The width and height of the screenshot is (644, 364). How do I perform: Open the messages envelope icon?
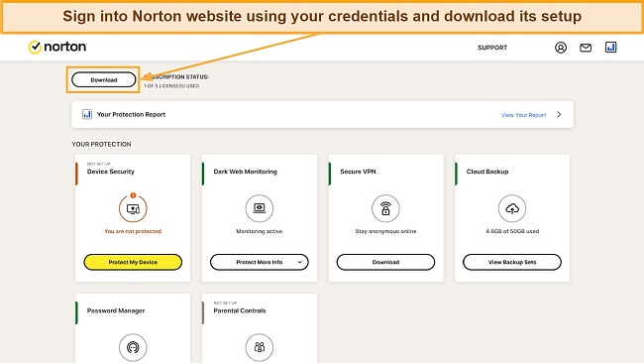(x=586, y=48)
